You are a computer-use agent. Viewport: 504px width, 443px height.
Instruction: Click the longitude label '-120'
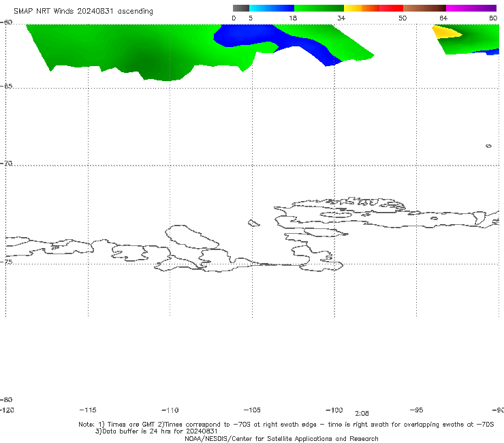pos(7,410)
